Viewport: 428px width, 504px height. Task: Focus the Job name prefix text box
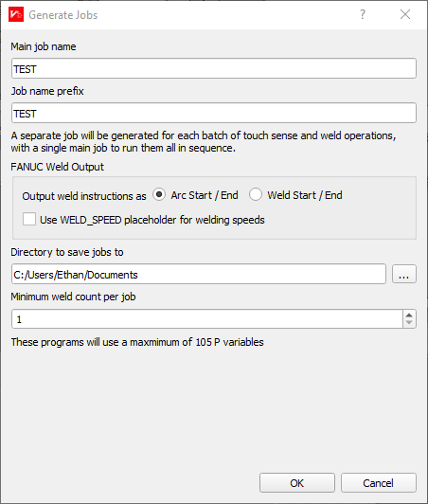click(x=214, y=113)
